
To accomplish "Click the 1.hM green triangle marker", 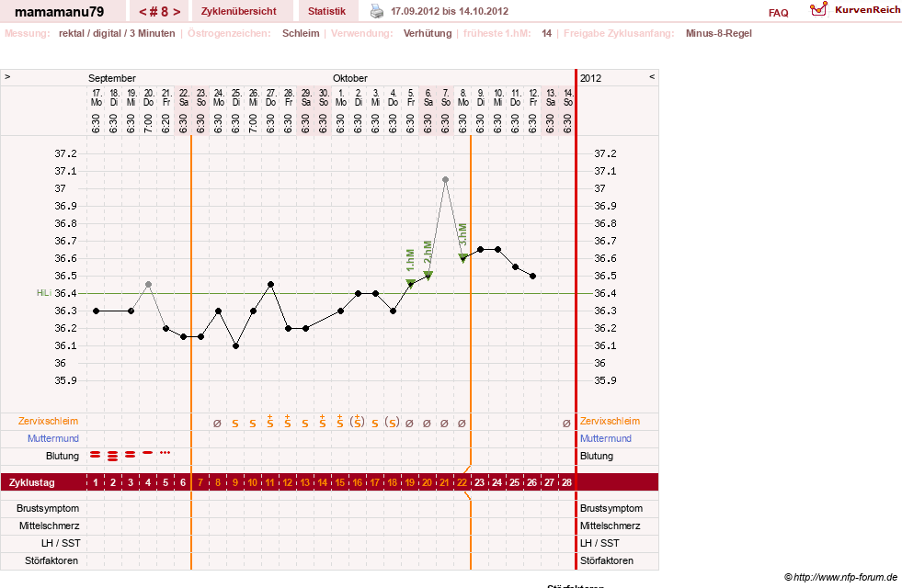I will pyautogui.click(x=411, y=283).
